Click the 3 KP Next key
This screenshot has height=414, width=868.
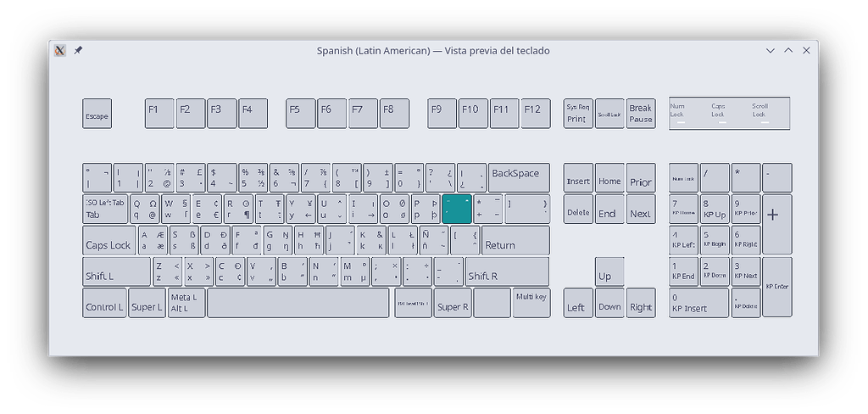coord(746,271)
